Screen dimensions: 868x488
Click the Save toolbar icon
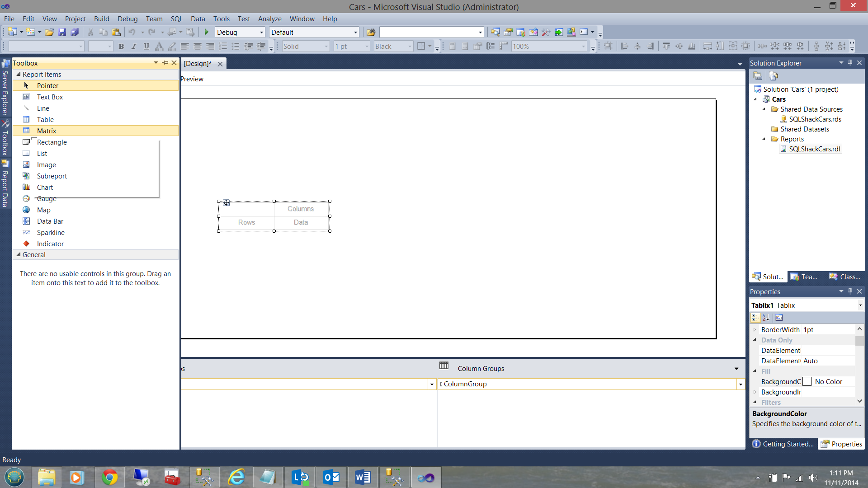click(62, 33)
